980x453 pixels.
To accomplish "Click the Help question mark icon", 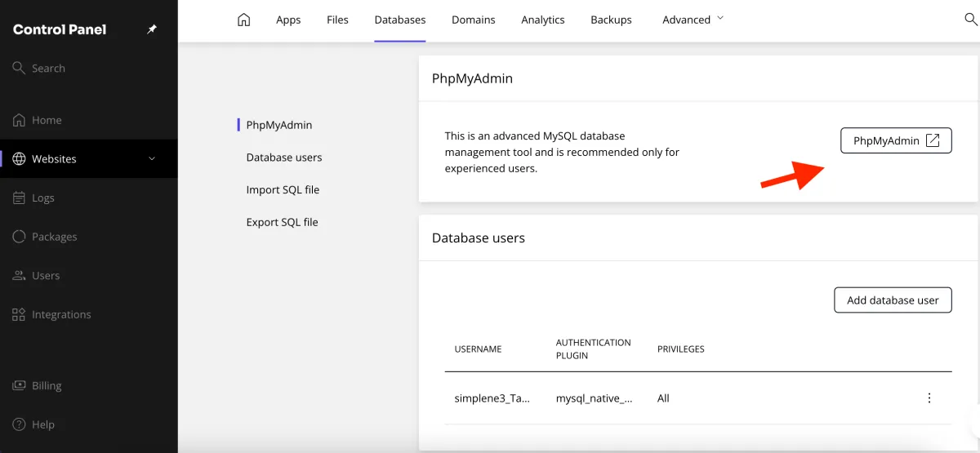I will [x=19, y=424].
